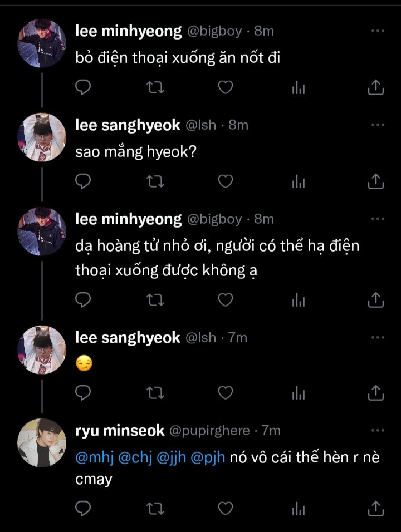The height and width of the screenshot is (532, 401).
Task: Open the @pjh mention link
Action: tap(208, 460)
